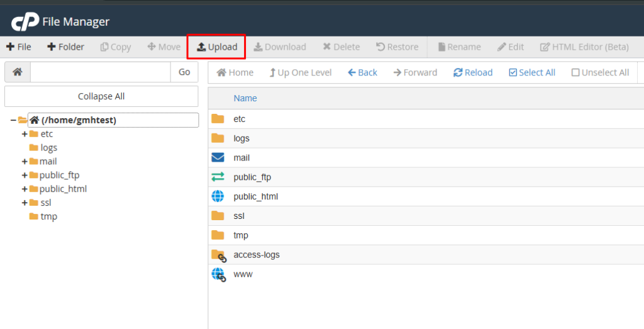644x329 pixels.
Task: Click the home icon beside path field
Action: [x=18, y=72]
